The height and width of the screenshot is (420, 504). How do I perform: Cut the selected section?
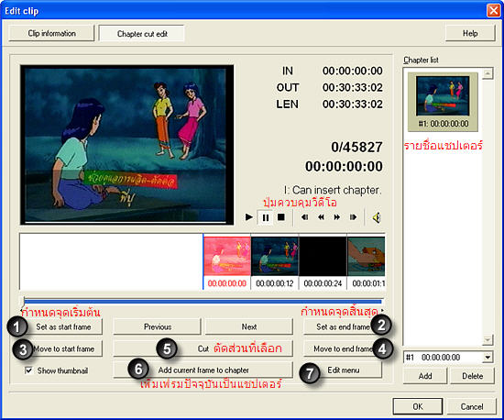(x=203, y=348)
